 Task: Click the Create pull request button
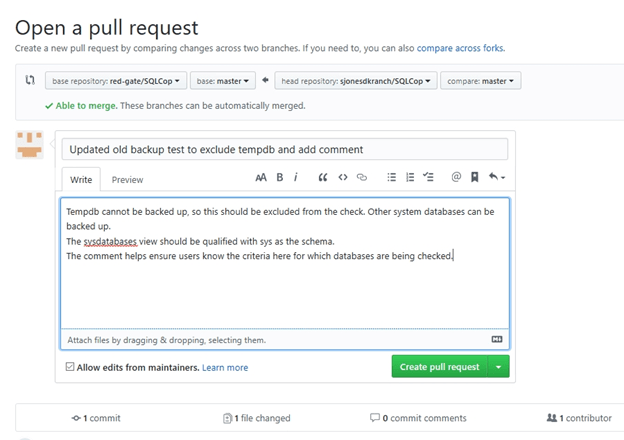pos(439,367)
